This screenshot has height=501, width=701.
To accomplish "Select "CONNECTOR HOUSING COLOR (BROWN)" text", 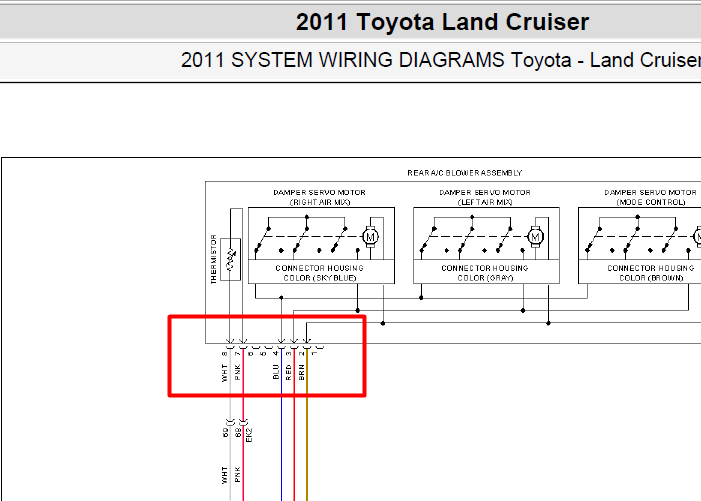I will [650, 273].
